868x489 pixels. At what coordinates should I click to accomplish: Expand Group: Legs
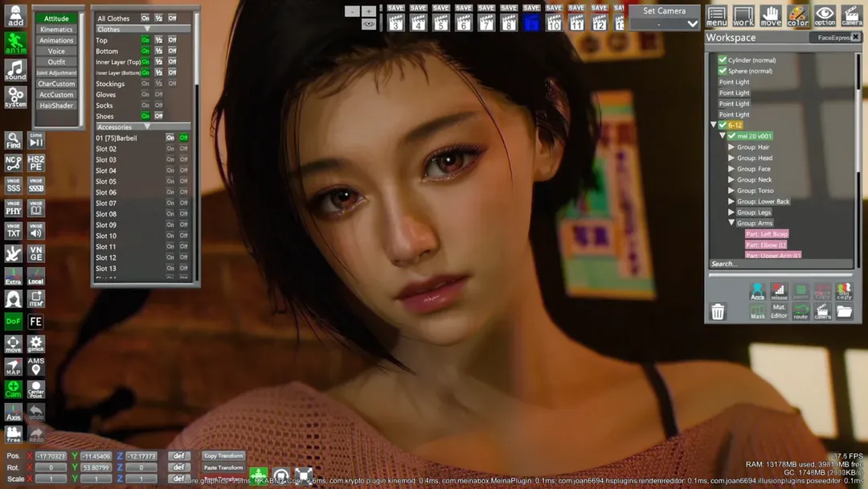(731, 212)
